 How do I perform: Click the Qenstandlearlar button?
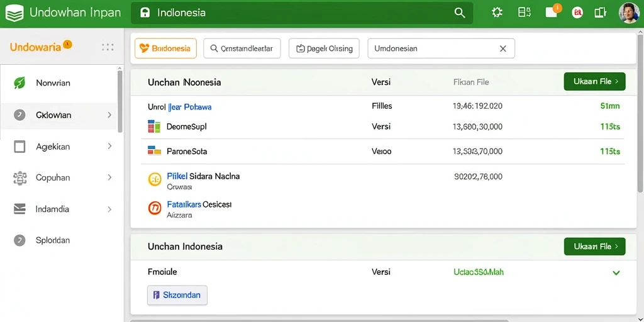click(x=242, y=48)
